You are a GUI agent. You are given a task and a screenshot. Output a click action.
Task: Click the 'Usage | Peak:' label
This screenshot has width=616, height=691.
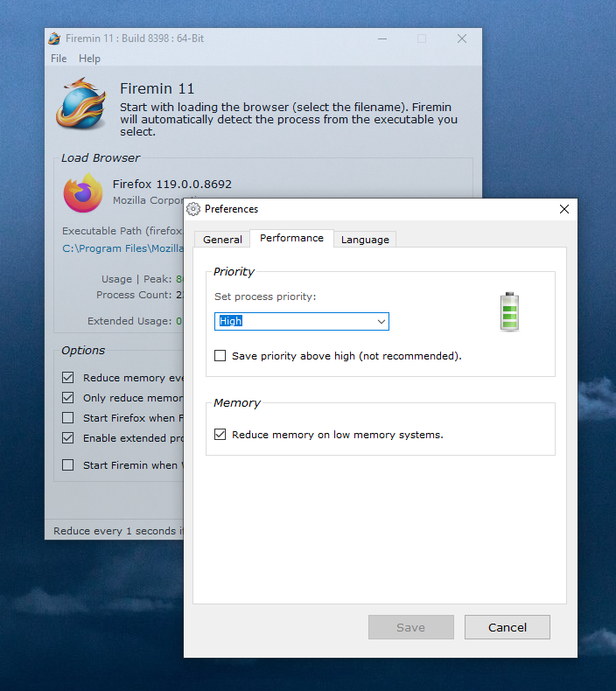pos(136,279)
